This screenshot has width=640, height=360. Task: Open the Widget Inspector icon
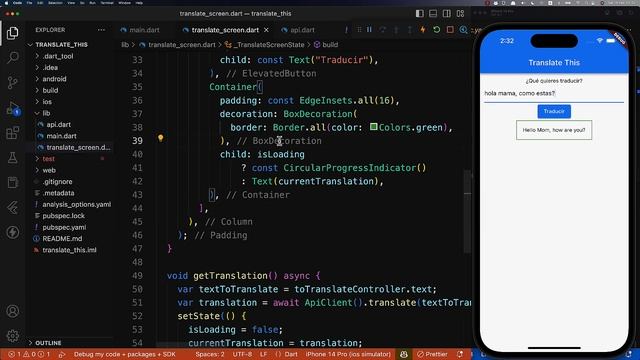click(x=463, y=30)
